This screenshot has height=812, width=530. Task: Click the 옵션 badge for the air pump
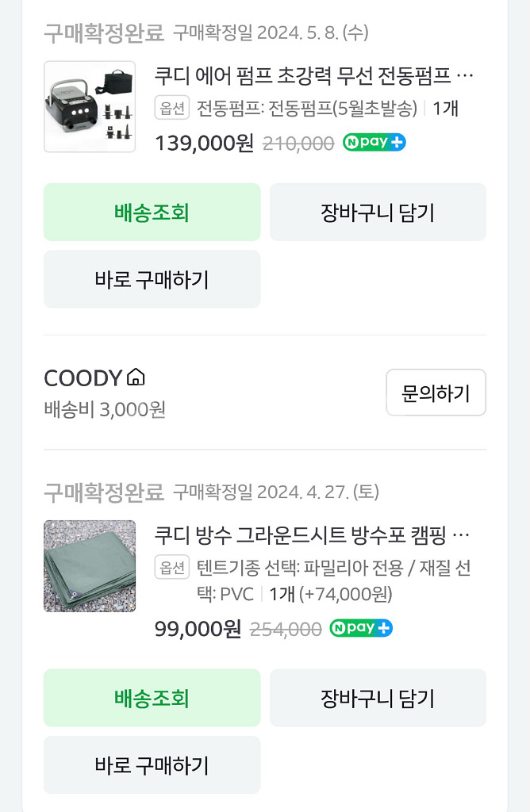click(x=172, y=108)
